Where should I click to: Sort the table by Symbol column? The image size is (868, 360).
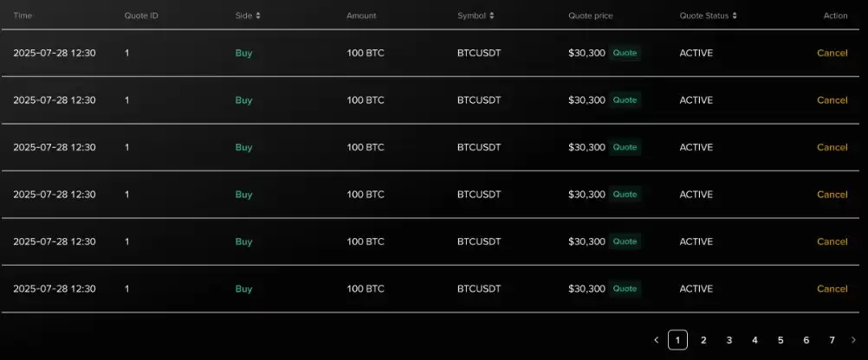(x=476, y=16)
